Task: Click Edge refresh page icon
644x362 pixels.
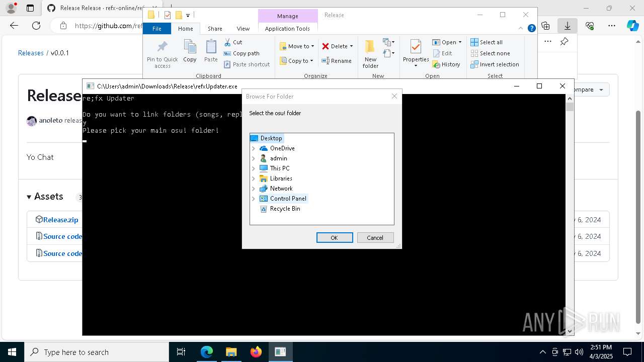Action: point(36,26)
